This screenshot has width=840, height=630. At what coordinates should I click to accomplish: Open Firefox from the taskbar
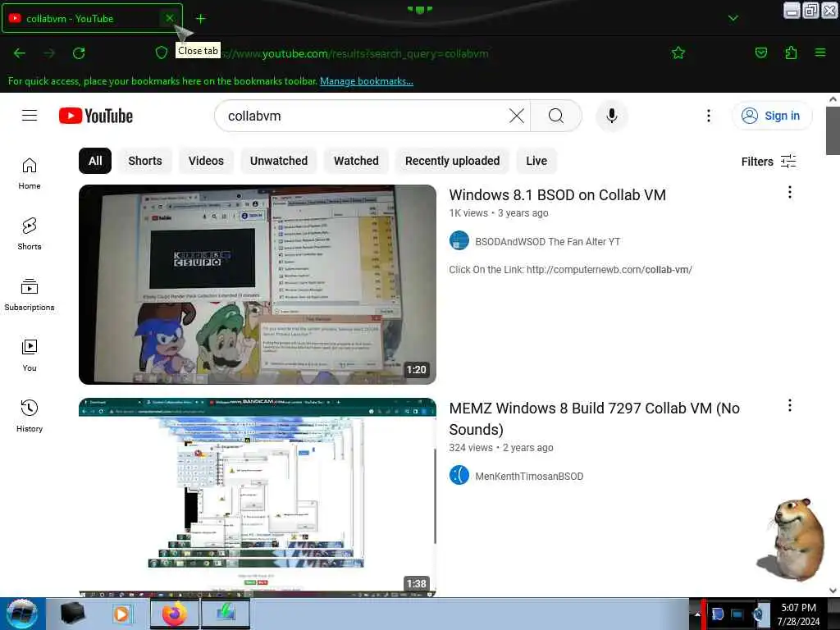[x=174, y=614]
